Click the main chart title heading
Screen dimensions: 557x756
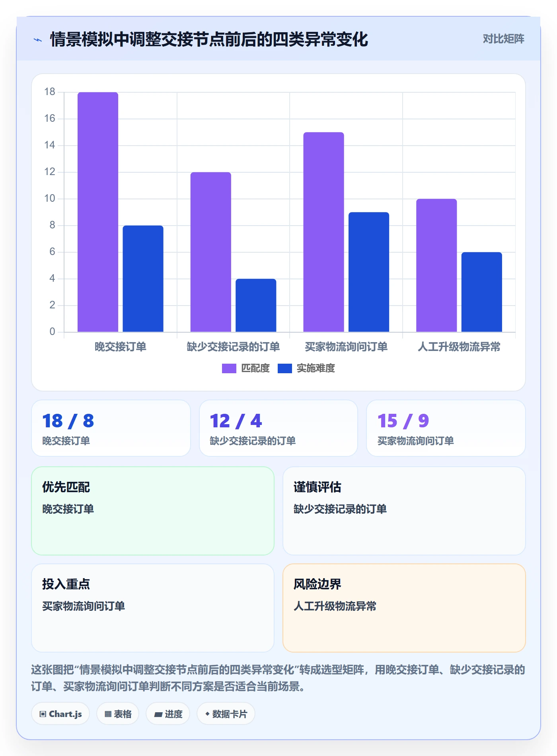[209, 39]
